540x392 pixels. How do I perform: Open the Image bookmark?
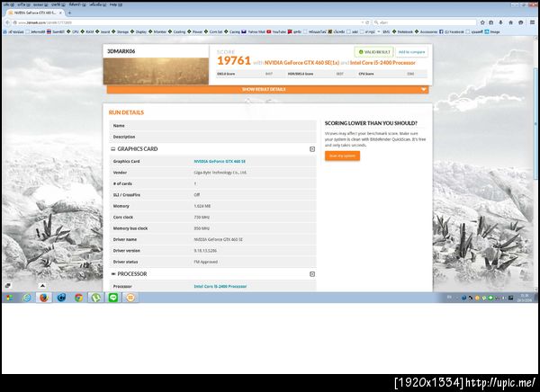(492, 31)
